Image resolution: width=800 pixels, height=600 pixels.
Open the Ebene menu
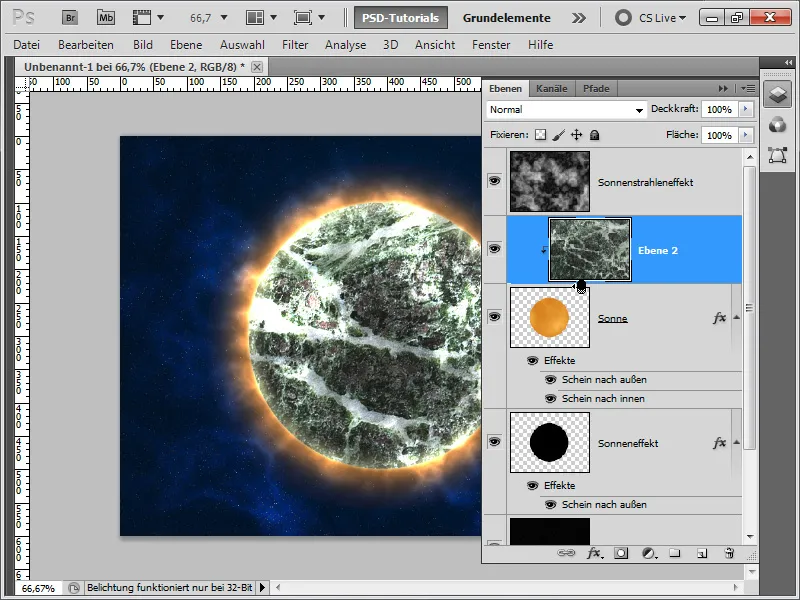click(x=186, y=45)
